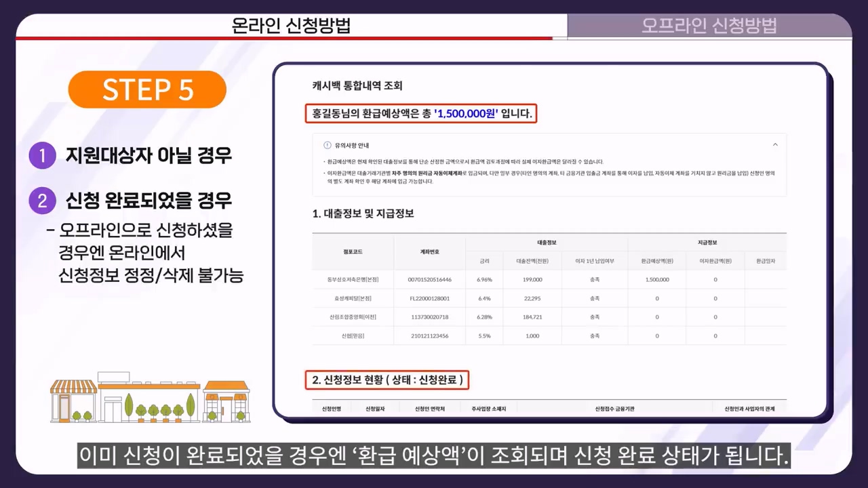The width and height of the screenshot is (868, 488).
Task: Toggle the 충족 status for 동부상호저축은행 row
Action: (594, 279)
